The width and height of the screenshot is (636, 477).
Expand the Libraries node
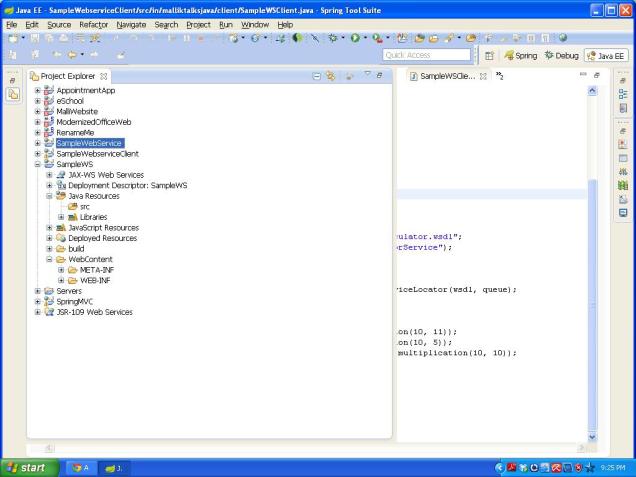(61, 217)
